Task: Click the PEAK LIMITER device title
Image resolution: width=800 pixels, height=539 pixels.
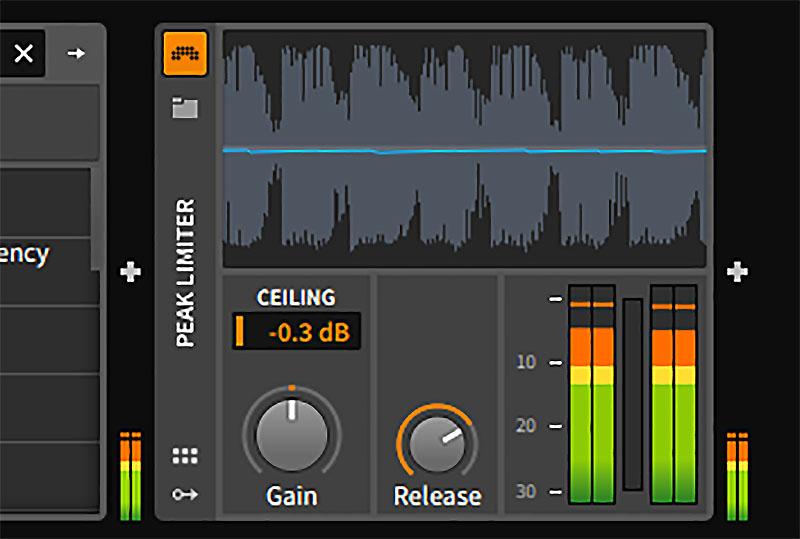Action: [185, 273]
